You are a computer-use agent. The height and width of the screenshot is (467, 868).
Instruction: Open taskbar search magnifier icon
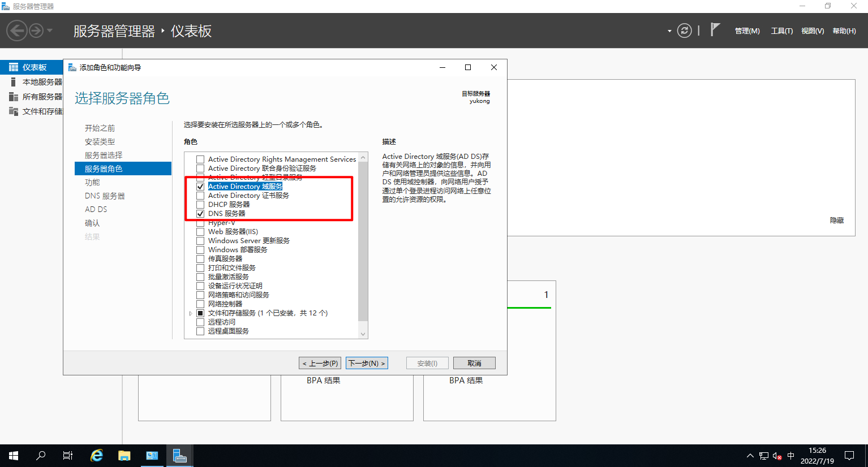(41, 455)
